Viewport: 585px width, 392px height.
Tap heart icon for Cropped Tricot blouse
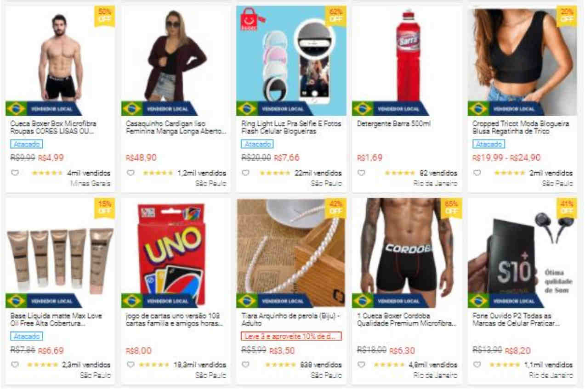[x=477, y=173]
